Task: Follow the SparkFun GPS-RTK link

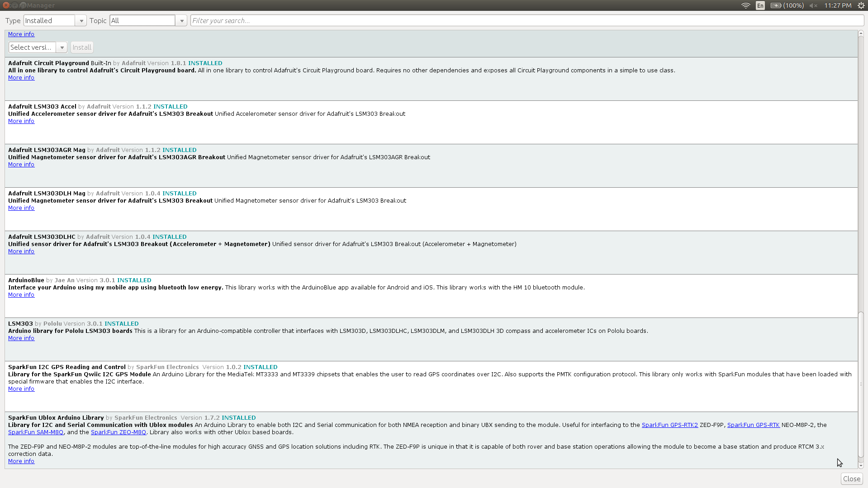Action: [753, 425]
